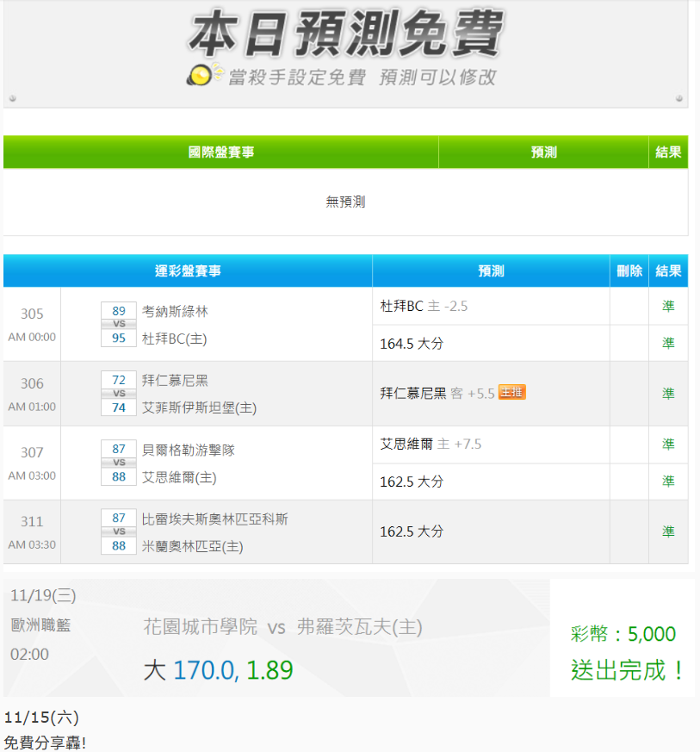Click 準 result for 杜拜BC 主 -2.5
This screenshot has height=752, width=700.
point(668,306)
